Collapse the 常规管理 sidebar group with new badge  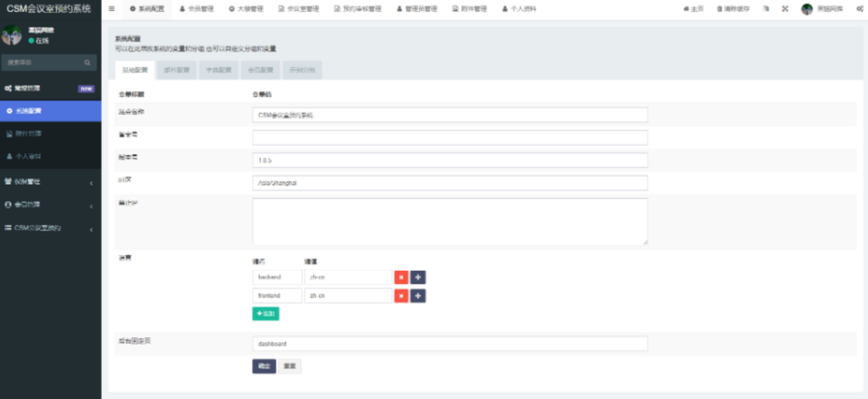(x=51, y=88)
